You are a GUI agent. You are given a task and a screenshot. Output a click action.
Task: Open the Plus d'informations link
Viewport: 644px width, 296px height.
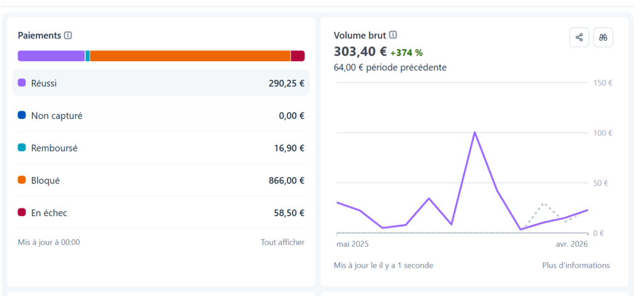[x=575, y=265]
